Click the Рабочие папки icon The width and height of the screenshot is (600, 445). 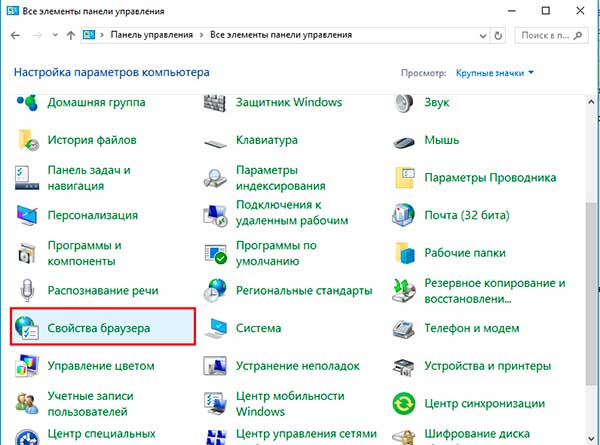405,253
